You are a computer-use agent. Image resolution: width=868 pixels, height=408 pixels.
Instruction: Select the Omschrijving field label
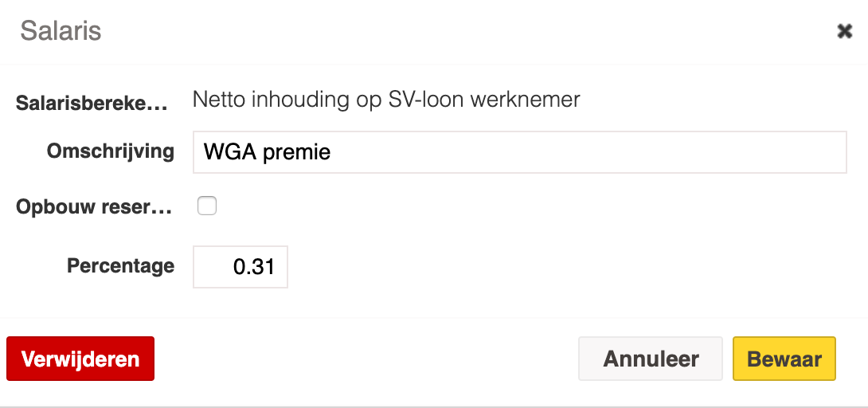pyautogui.click(x=111, y=151)
